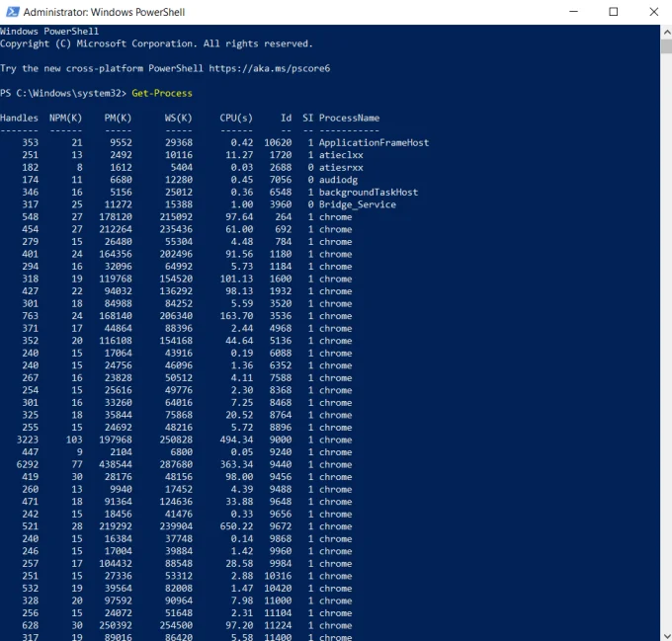Image resolution: width=672 pixels, height=641 pixels.
Task: Click the CPU(s) column header
Action: (x=236, y=118)
